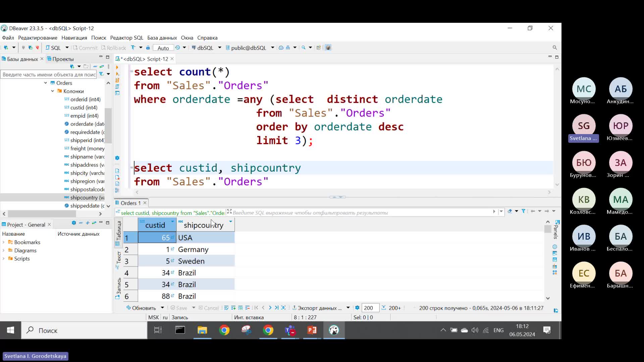This screenshot has height=362, width=644.
Task: Click the magnifier search icon in main toolbar
Action: pyautogui.click(x=304, y=48)
